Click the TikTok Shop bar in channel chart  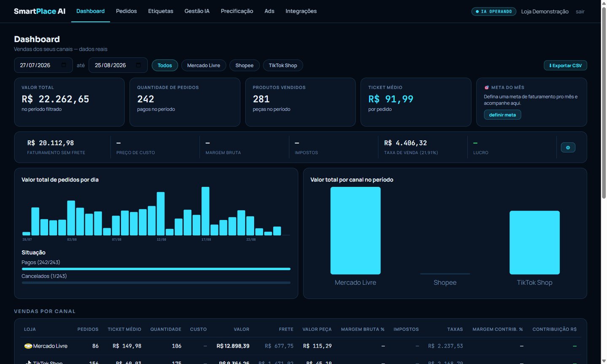pyautogui.click(x=534, y=242)
